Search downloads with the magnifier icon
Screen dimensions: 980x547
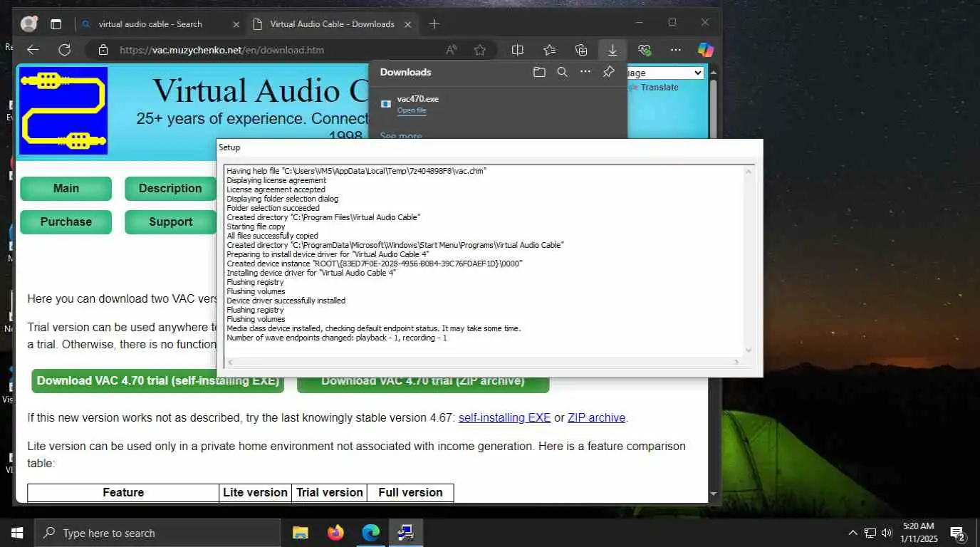562,72
